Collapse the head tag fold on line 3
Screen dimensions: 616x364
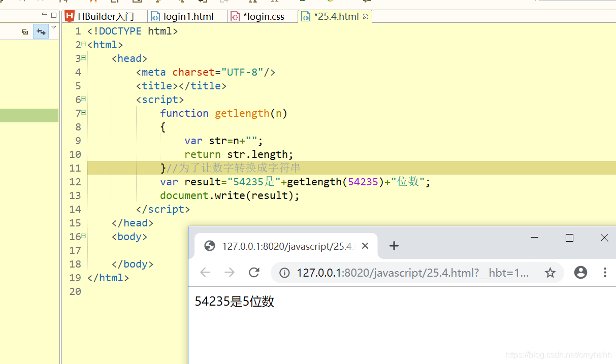point(84,58)
